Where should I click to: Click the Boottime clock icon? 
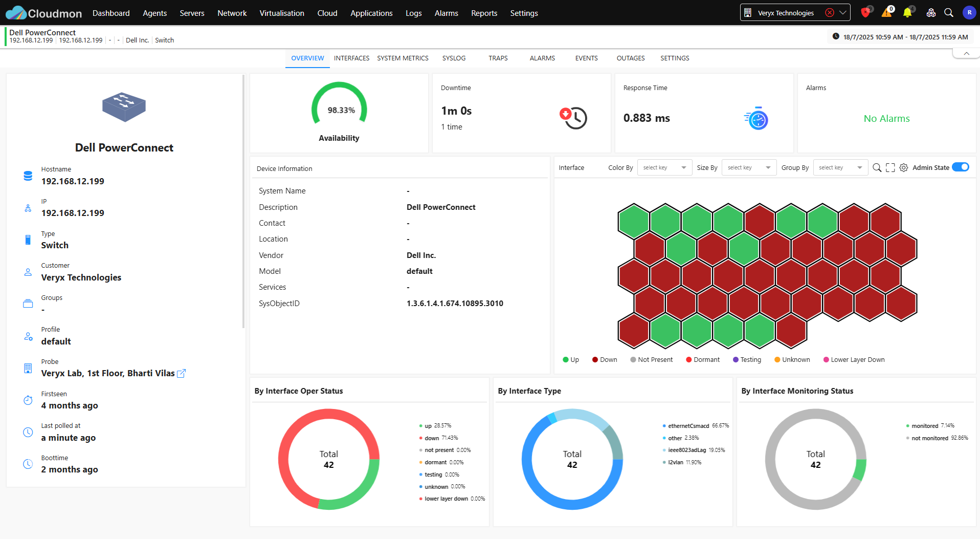tap(28, 464)
